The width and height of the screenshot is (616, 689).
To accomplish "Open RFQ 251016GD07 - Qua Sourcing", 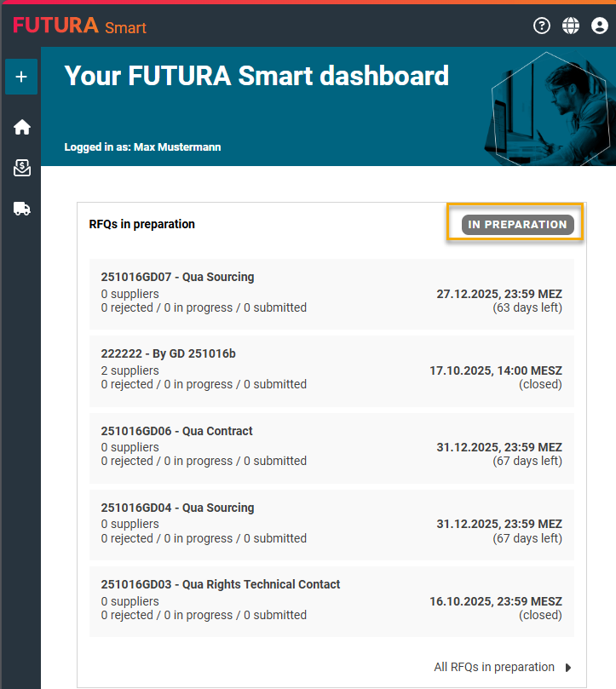I will 177,277.
